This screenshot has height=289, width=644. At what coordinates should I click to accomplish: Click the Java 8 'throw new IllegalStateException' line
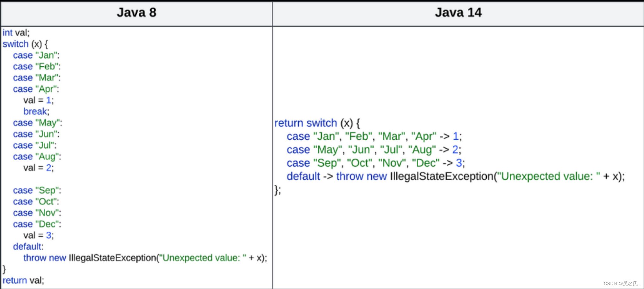145,258
